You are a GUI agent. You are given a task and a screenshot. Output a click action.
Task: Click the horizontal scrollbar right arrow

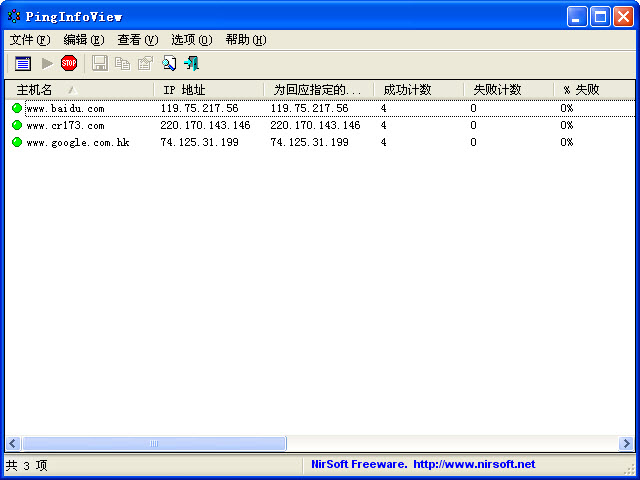[x=626, y=443]
